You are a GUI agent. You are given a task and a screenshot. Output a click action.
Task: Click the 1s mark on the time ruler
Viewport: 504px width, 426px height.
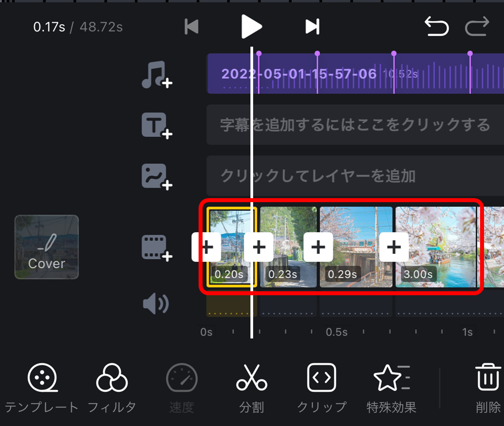pos(467,332)
